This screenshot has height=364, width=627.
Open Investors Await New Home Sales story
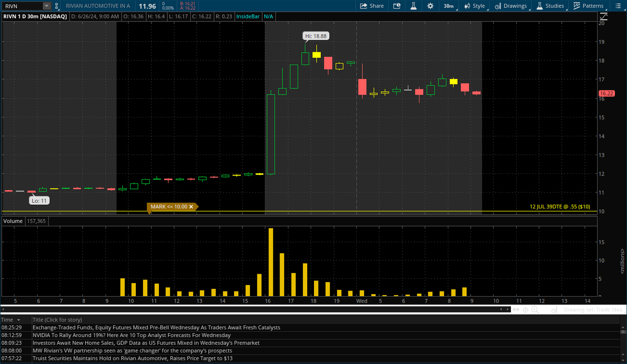pyautogui.click(x=146, y=343)
